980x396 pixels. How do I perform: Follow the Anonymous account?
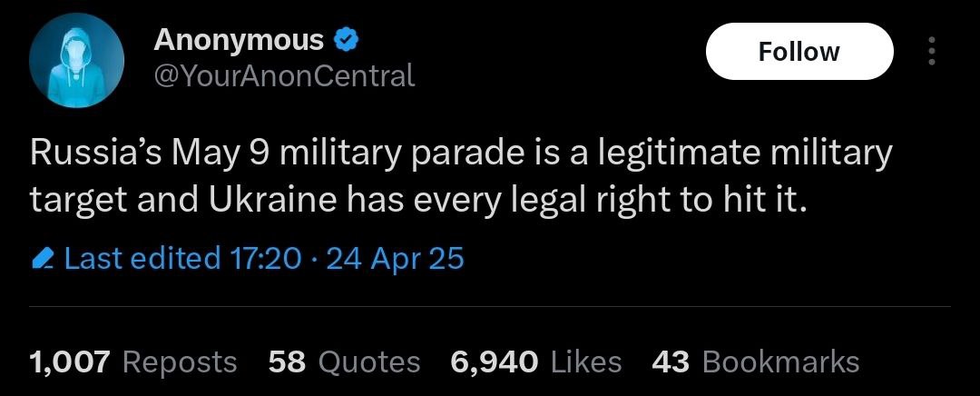pos(799,52)
